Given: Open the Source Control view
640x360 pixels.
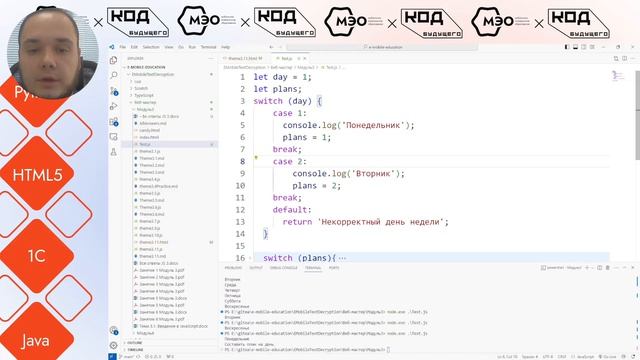Looking at the screenshot, I should click(x=114, y=91).
